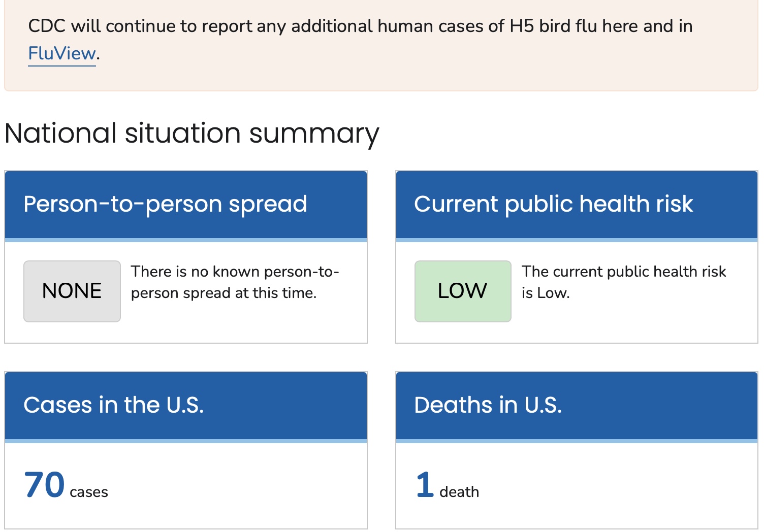The height and width of the screenshot is (532, 764).
Task: Click the National situation summary heading
Action: 192,134
